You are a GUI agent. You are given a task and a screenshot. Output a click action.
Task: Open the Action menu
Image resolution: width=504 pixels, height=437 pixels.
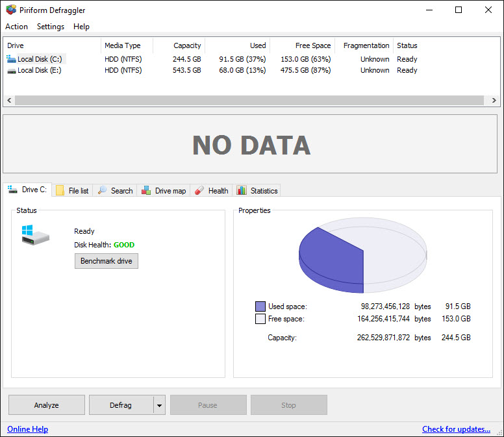click(16, 27)
